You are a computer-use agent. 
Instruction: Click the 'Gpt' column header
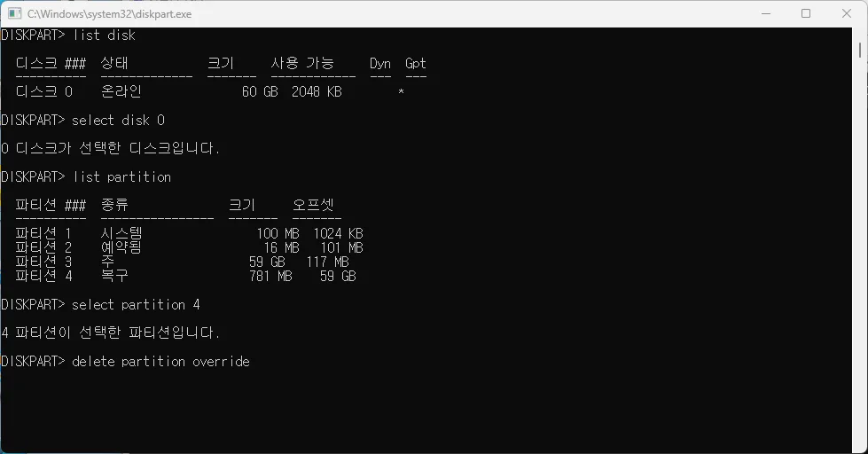[416, 64]
